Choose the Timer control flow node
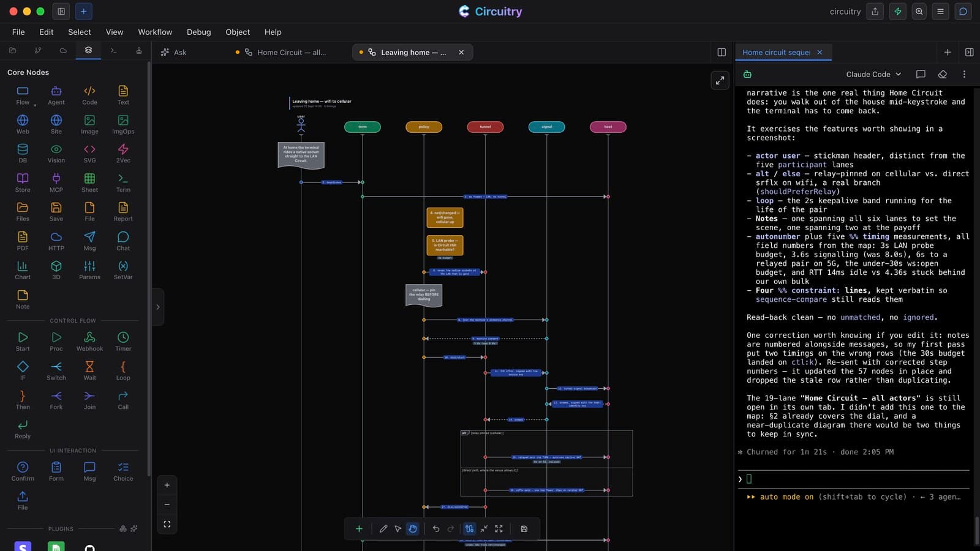This screenshot has width=980, height=551. point(123,341)
